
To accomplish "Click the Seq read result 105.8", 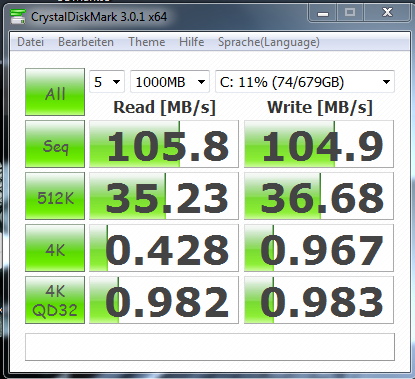I will click(164, 144).
